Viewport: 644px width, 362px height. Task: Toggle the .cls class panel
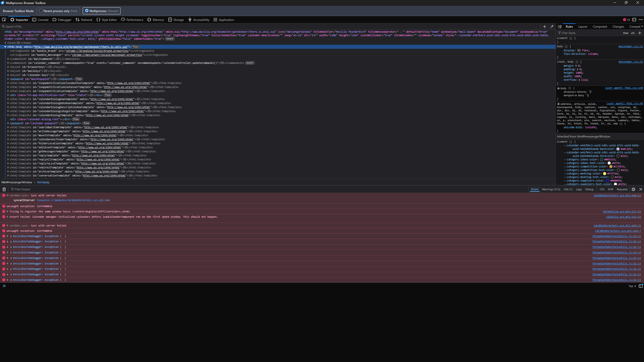(x=632, y=33)
